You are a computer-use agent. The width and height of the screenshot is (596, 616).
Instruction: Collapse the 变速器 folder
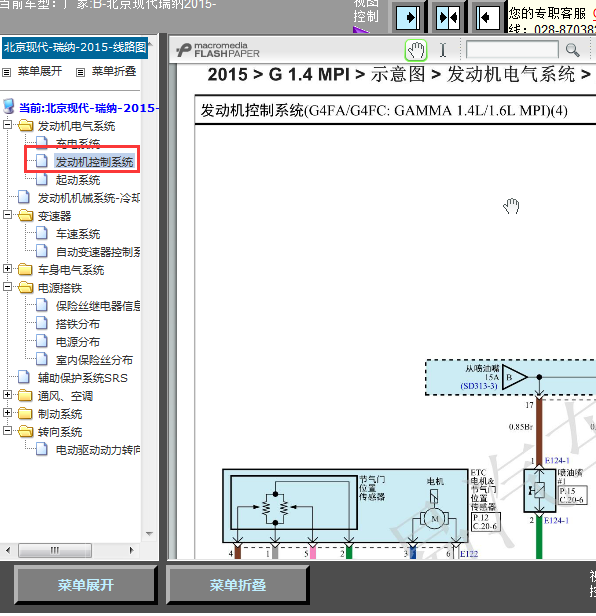(7, 214)
